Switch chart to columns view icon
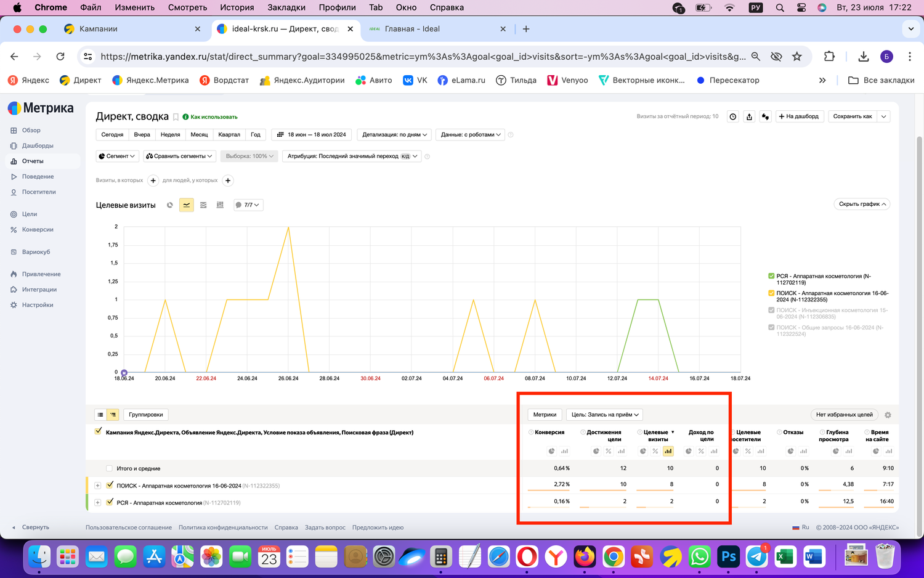The image size is (924, 578). pyautogui.click(x=220, y=205)
